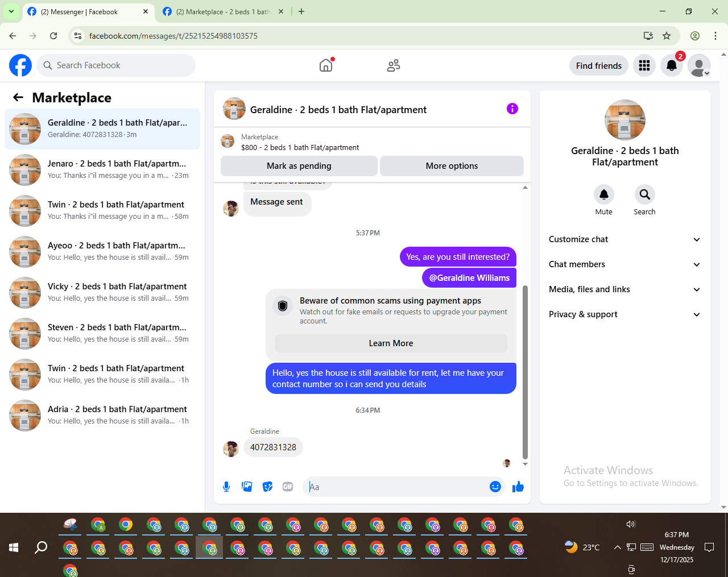Open Vicky conversation in list
The width and height of the screenshot is (728, 577).
pyautogui.click(x=102, y=293)
